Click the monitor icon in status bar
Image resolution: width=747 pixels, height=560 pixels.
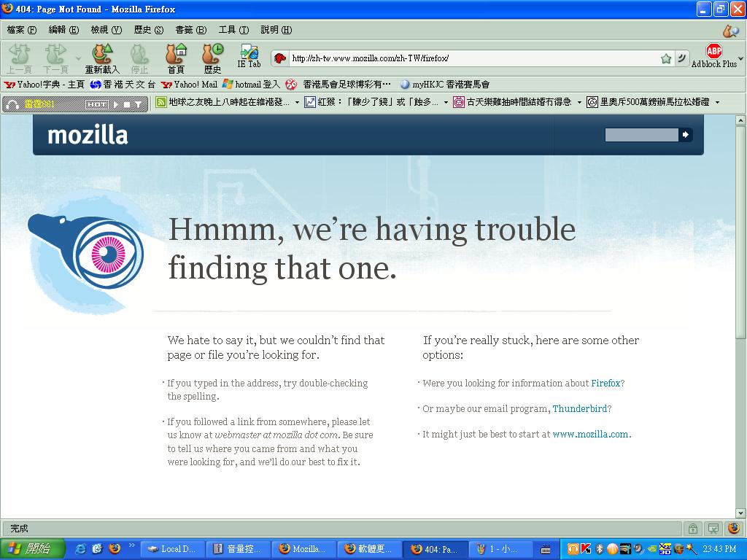pyautogui.click(x=713, y=528)
